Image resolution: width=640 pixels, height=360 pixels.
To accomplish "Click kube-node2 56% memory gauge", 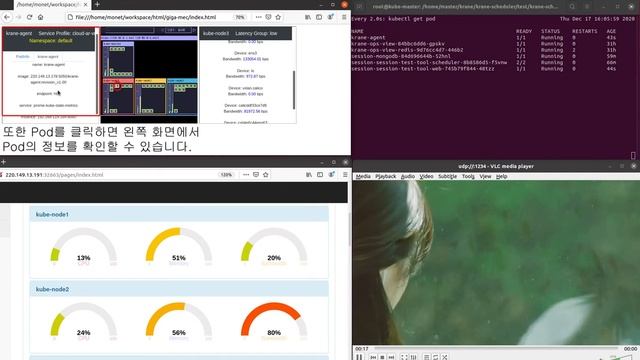I will point(179,321).
